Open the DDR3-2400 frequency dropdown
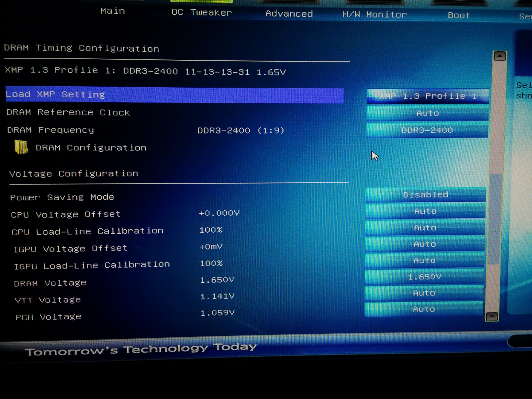This screenshot has width=532, height=399. point(427,130)
